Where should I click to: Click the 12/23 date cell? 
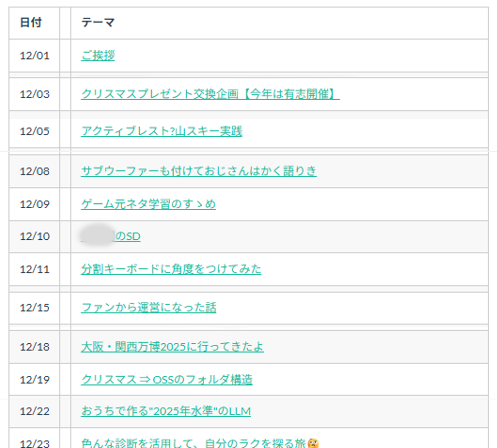tap(34, 443)
